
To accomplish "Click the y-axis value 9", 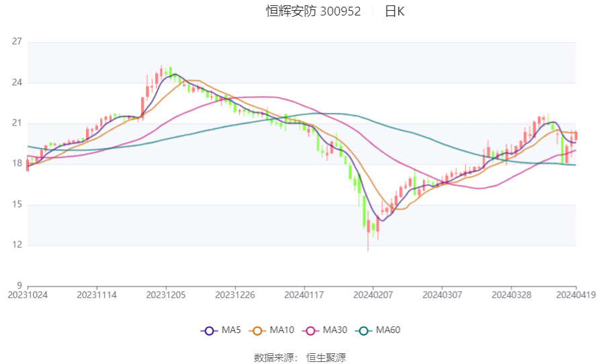I will [19, 285].
